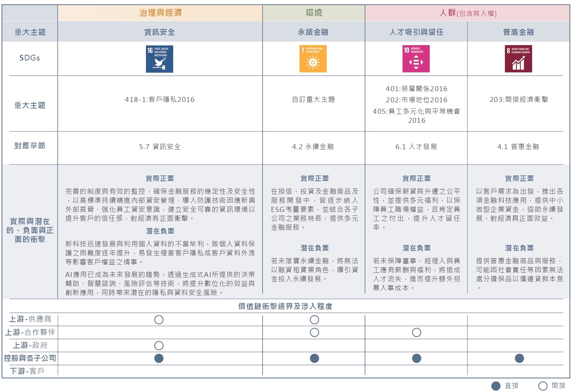Click hollow circle in 上游-政府 row

159,346
